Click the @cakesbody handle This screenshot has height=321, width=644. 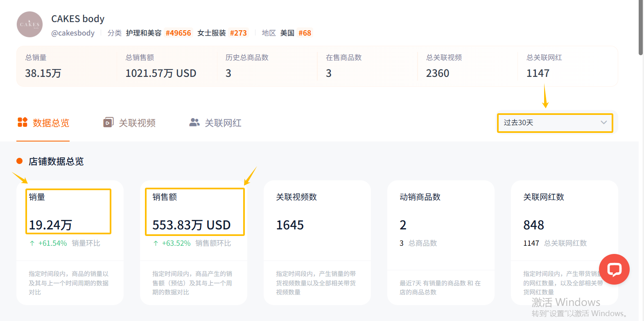coord(73,33)
